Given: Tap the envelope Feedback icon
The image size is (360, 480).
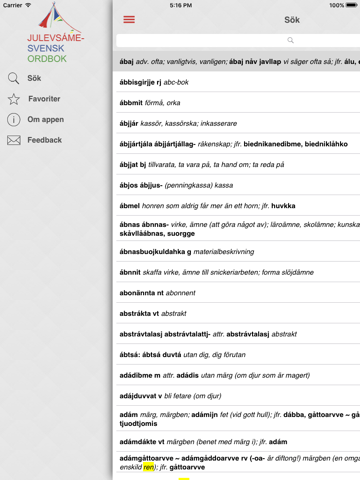Looking at the screenshot, I should coord(14,140).
